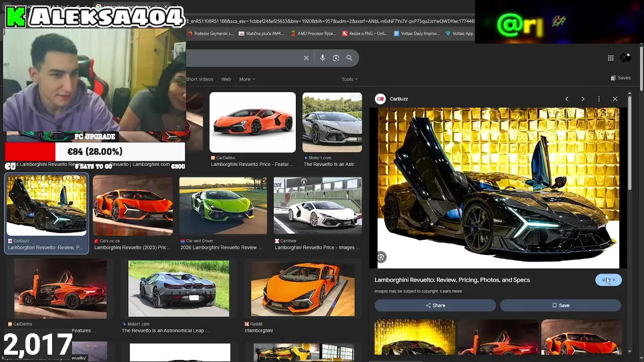
Task: Click 'Lamborghini Revuelto Price - Featur...' caption
Action: [x=252, y=164]
